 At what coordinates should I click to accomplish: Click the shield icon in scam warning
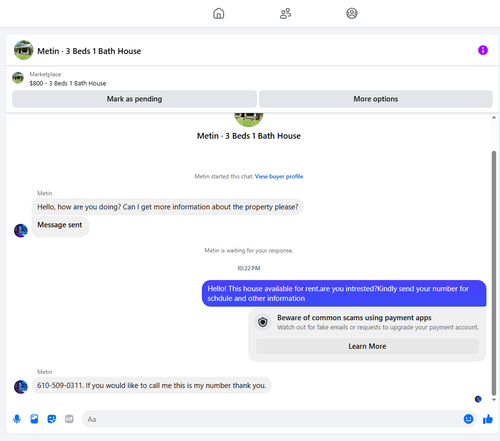click(x=263, y=322)
